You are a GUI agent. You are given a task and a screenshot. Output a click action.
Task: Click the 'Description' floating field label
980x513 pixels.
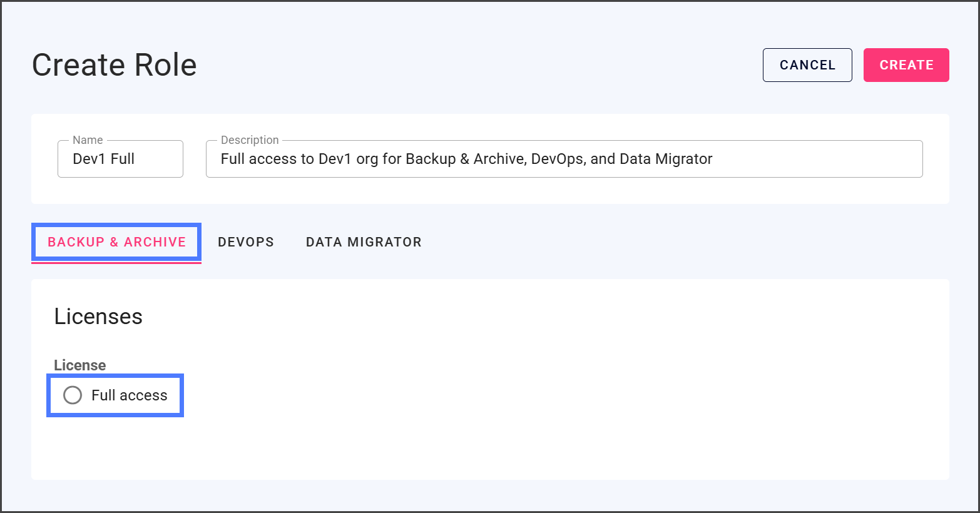(x=250, y=140)
